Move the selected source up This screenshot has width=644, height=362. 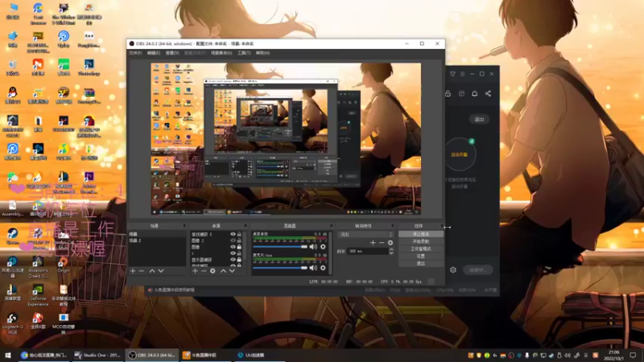tap(223, 271)
